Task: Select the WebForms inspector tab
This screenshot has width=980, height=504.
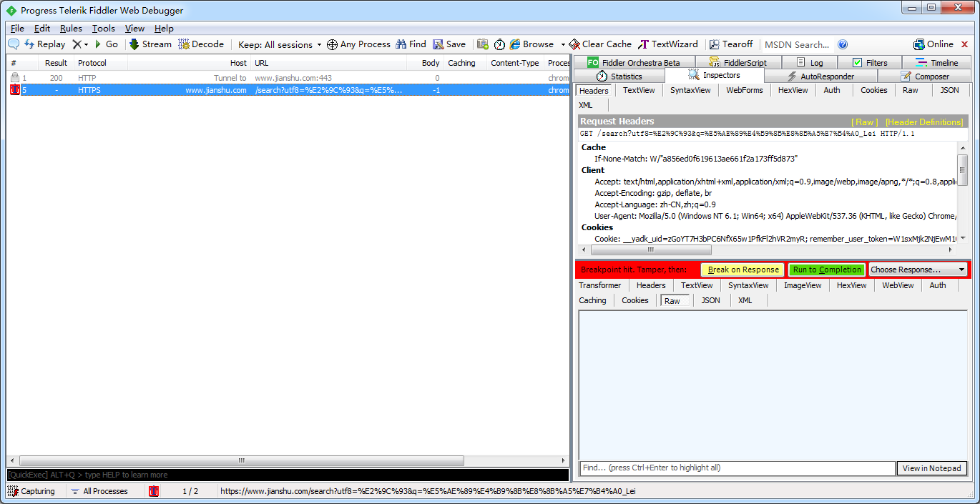Action: (x=745, y=90)
